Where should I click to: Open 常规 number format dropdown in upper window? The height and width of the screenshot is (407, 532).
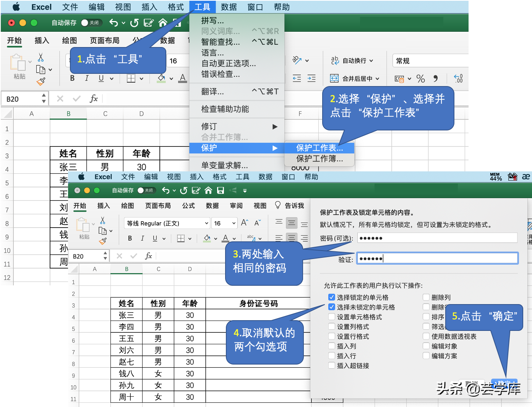coord(430,61)
